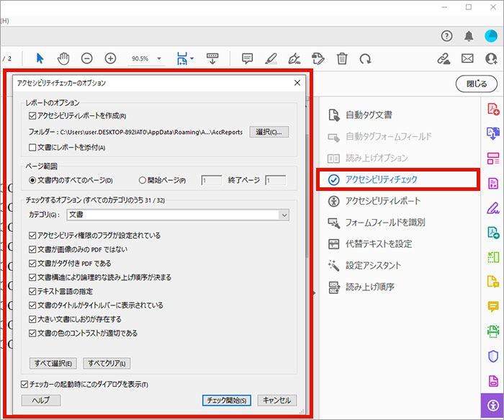The height and width of the screenshot is (420, 504).
Task: Click the ヘルプ button
Action: (41, 401)
